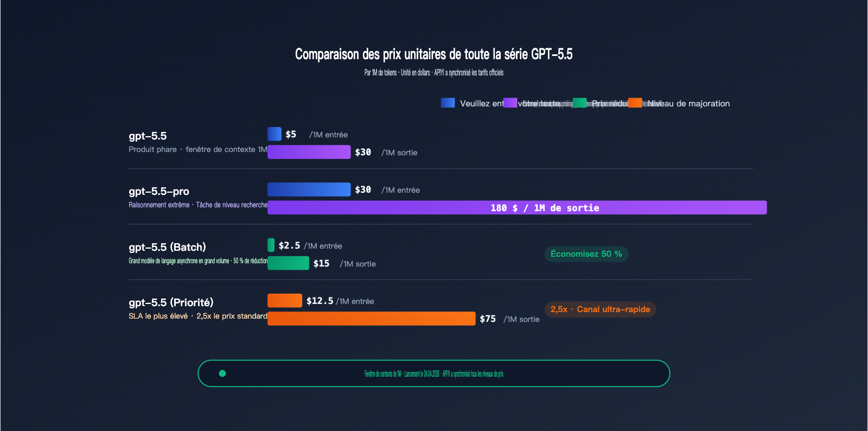This screenshot has height=431, width=868.
Task: Click '/1M entrée' label next to $2.5
Action: pyautogui.click(x=323, y=246)
